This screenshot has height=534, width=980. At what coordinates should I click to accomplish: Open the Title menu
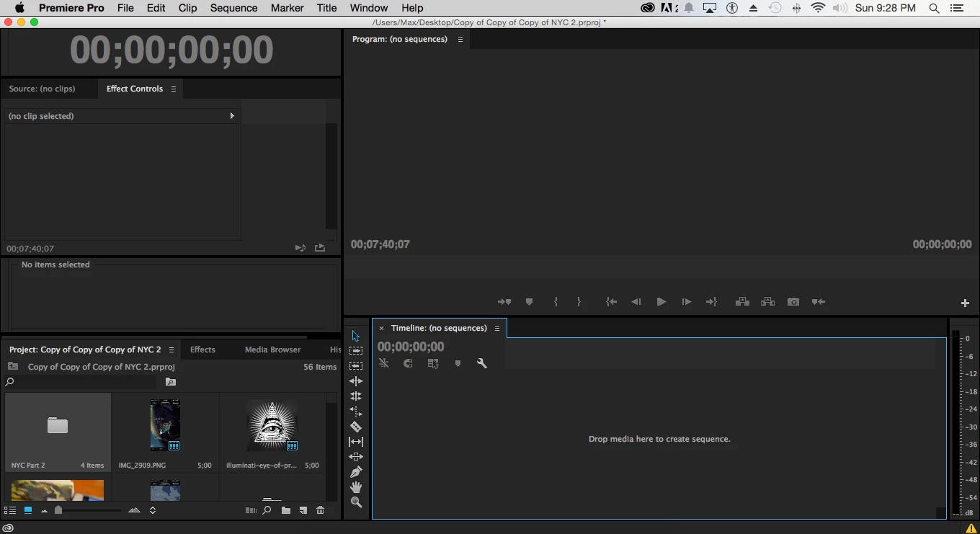click(326, 8)
